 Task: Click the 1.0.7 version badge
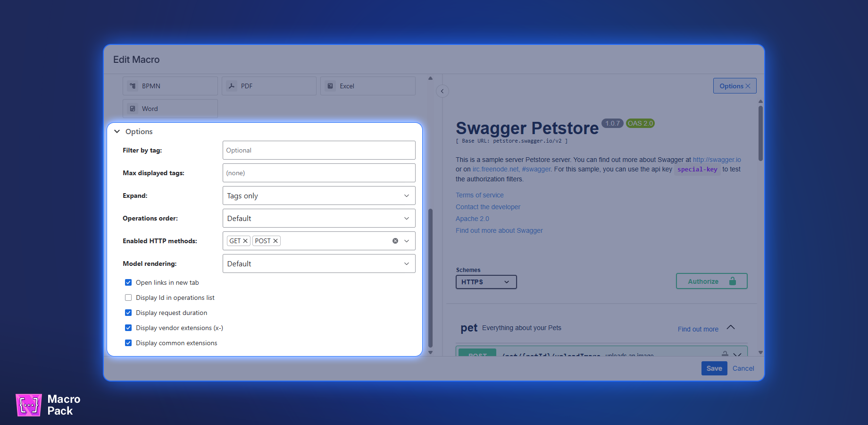[613, 123]
